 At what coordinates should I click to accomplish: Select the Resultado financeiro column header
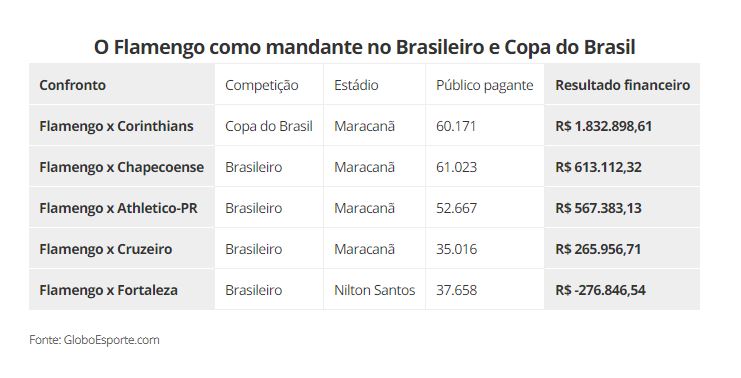point(622,85)
